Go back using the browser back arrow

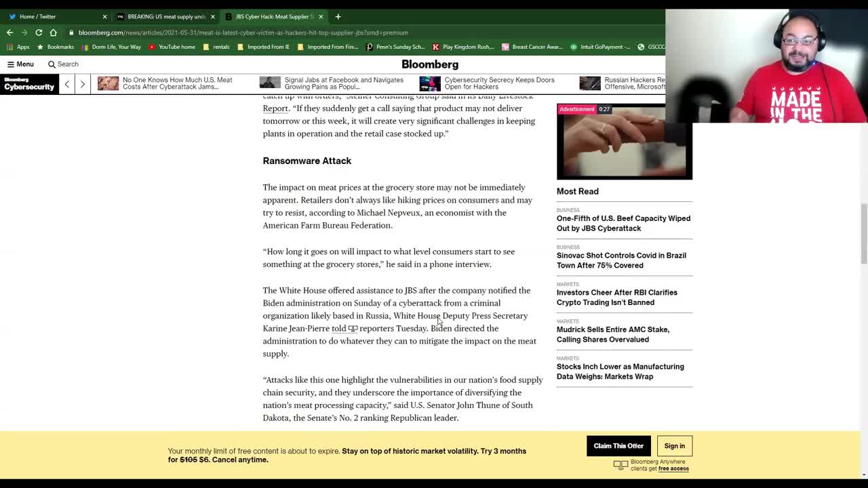9,33
